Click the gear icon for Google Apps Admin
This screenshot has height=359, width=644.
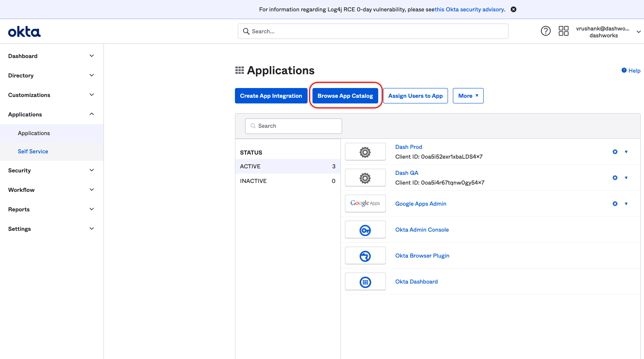point(615,204)
